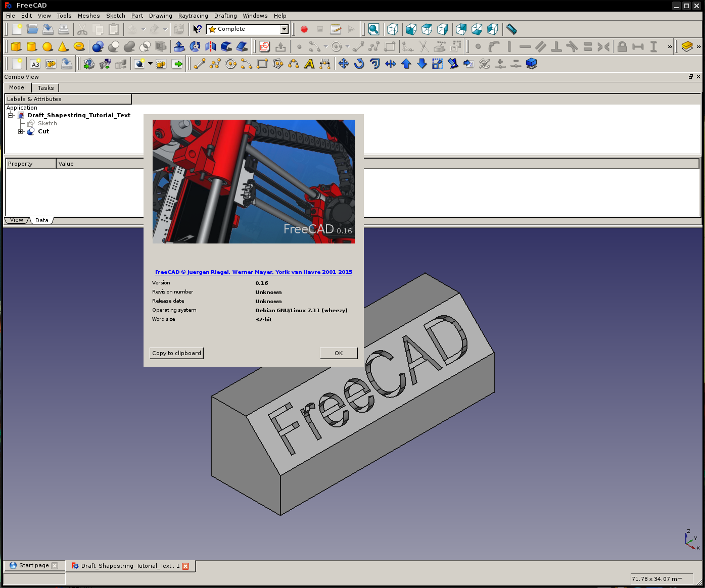The height and width of the screenshot is (588, 705).
Task: Fit all content with the magnifier icon
Action: (373, 29)
